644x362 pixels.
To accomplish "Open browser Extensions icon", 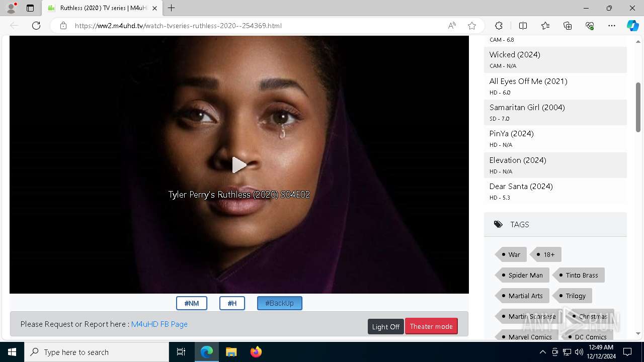I will click(499, 26).
